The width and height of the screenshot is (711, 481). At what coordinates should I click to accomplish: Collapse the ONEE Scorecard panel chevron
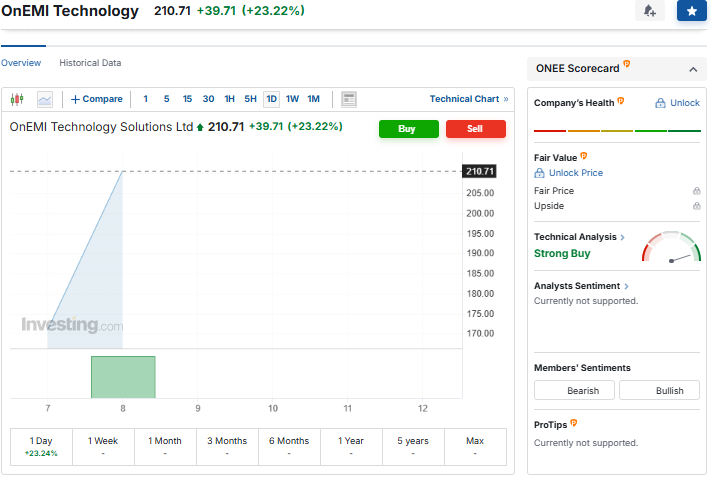(x=693, y=69)
